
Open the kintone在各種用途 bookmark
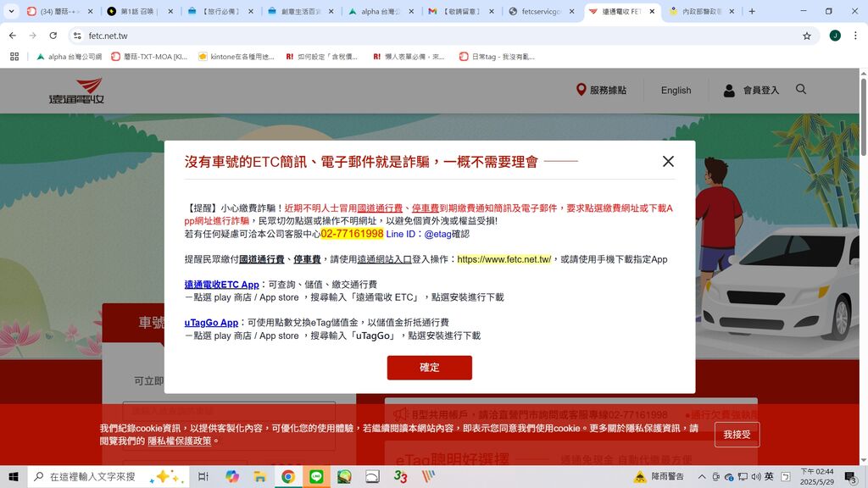click(x=236, y=57)
